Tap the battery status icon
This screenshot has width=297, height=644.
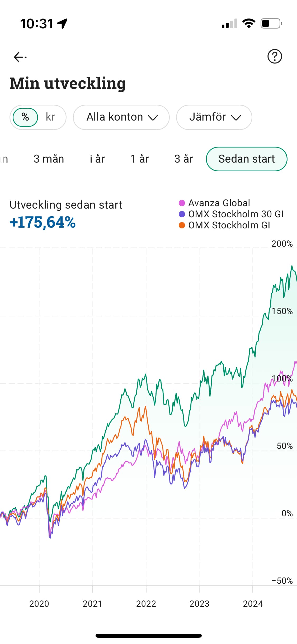(x=271, y=24)
